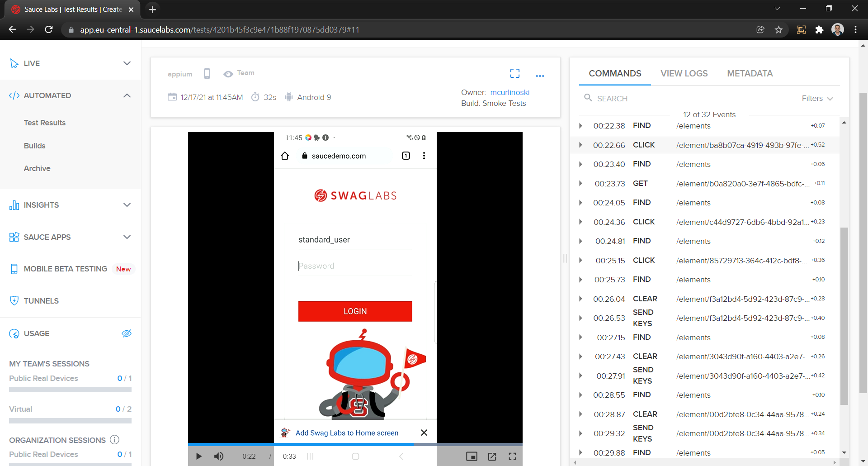Show Organization Sessions info icon
This screenshot has height=466, width=868.
click(115, 439)
